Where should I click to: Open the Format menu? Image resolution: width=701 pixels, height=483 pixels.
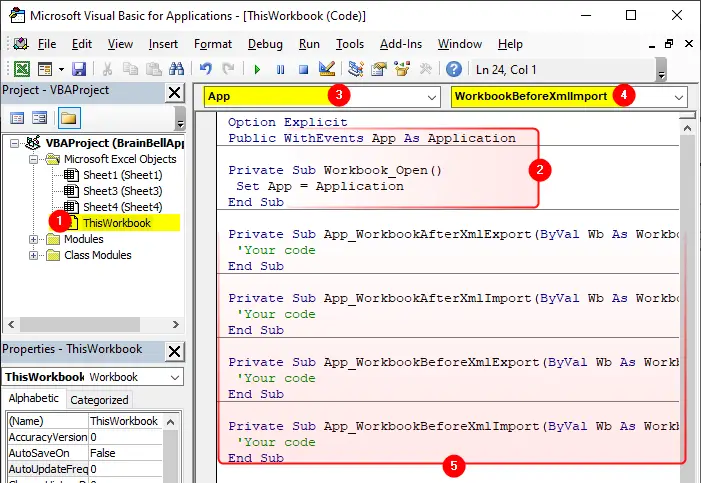[213, 44]
